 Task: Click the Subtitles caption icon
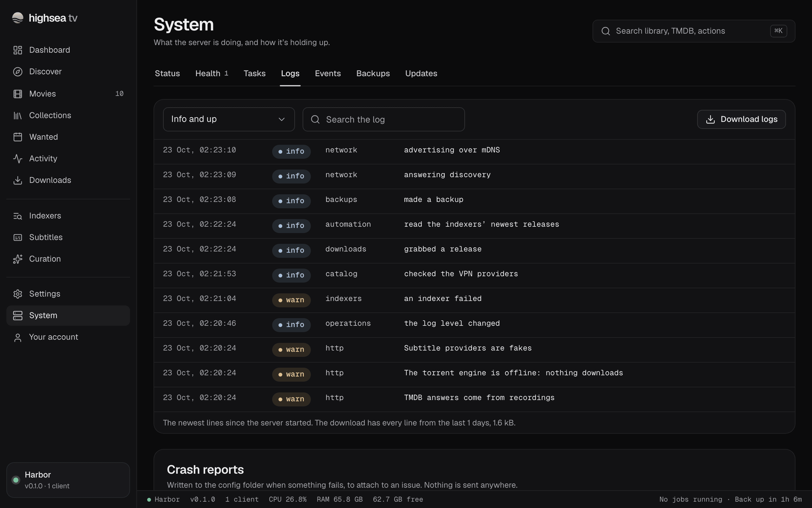pos(17,237)
